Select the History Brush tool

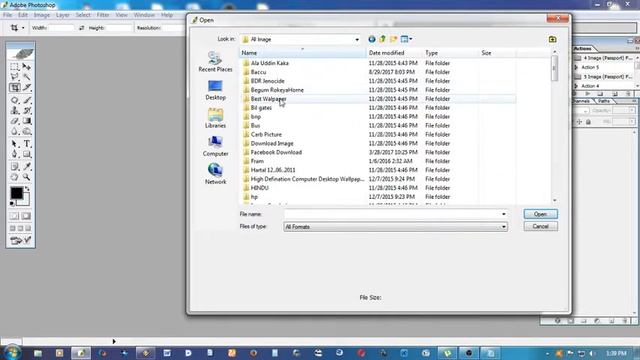tap(27, 111)
